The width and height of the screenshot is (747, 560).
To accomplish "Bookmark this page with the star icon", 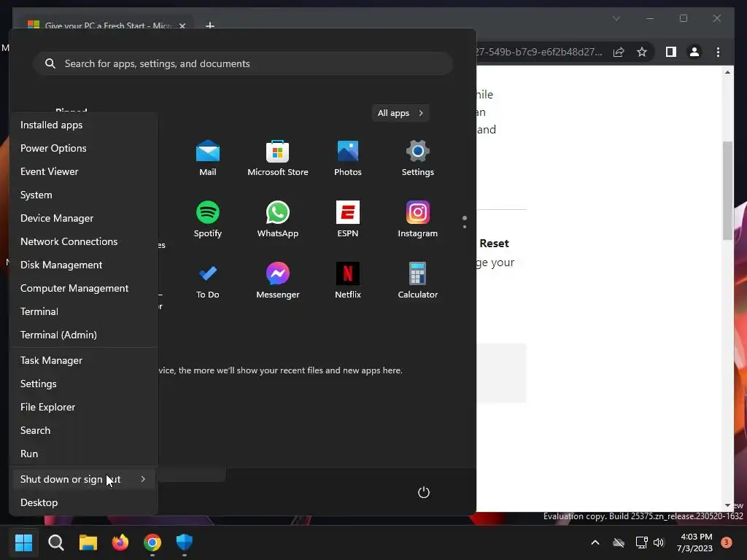I will [642, 52].
